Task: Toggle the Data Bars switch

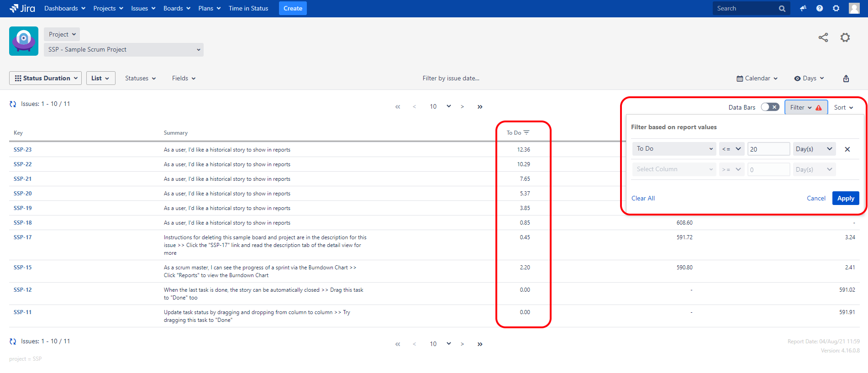Action: (770, 107)
